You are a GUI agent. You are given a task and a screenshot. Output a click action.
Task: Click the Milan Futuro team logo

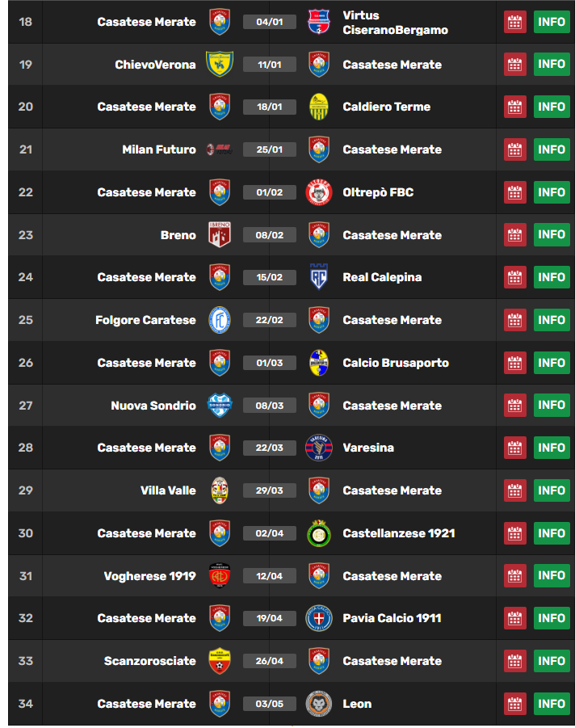(219, 149)
